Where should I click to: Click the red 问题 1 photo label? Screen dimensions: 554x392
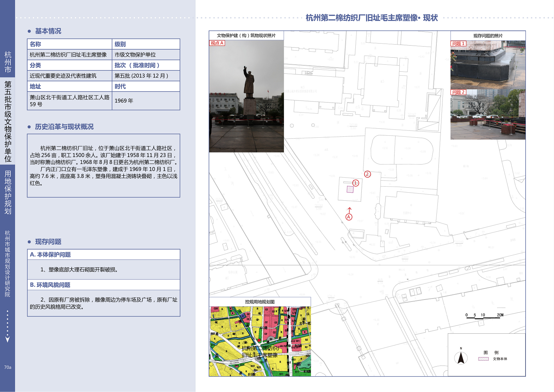click(458, 44)
